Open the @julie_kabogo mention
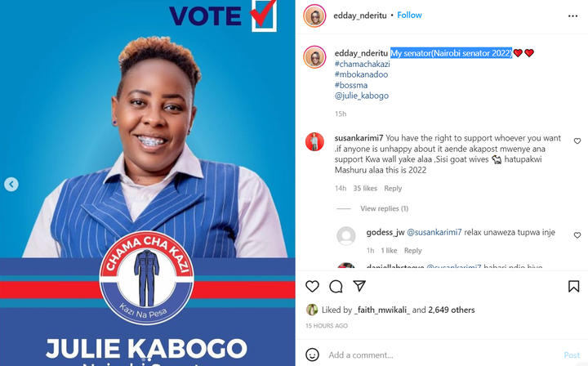 click(362, 96)
